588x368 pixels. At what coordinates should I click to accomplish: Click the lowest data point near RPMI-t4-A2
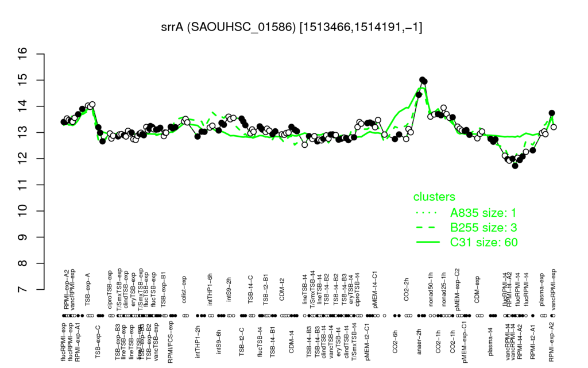(x=515, y=166)
